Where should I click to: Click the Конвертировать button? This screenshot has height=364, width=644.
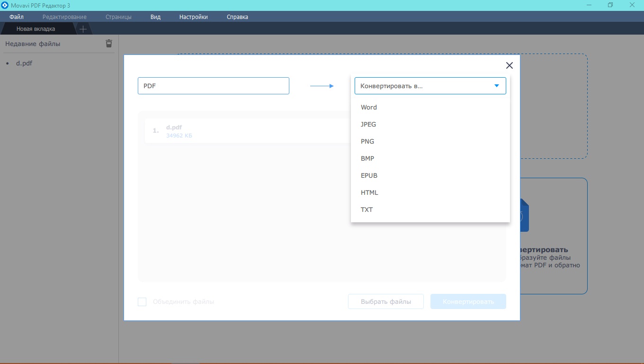click(x=468, y=302)
